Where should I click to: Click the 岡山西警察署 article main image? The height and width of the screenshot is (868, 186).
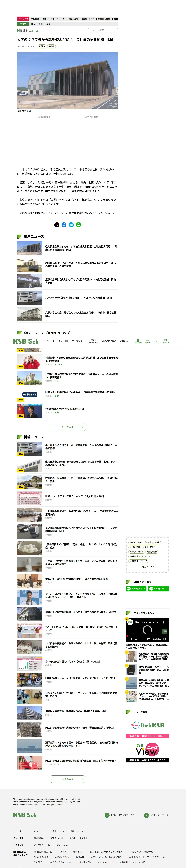[68, 81]
